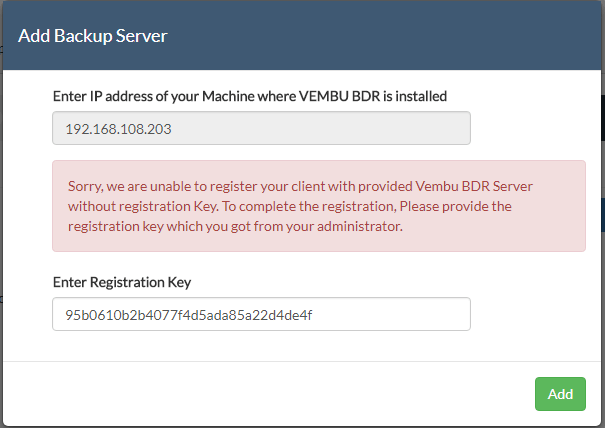The image size is (605, 428).
Task: Click the Enter IP address of your Machine label
Action: [x=250, y=96]
